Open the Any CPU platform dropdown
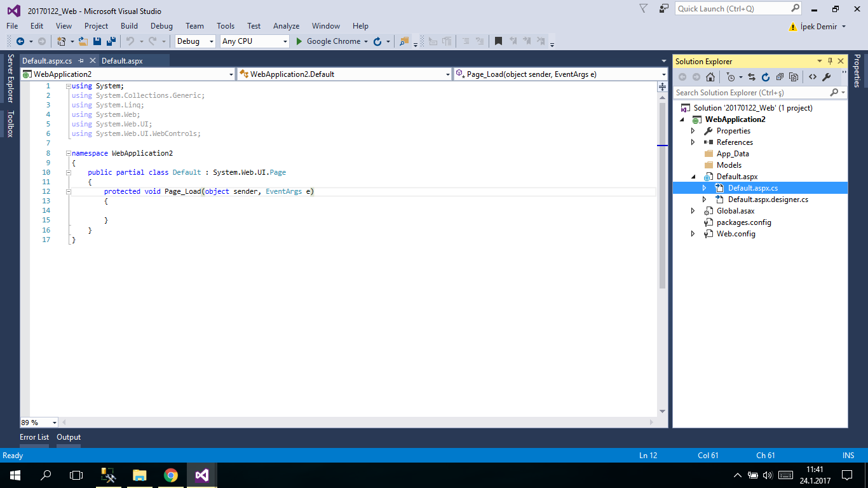 [254, 41]
